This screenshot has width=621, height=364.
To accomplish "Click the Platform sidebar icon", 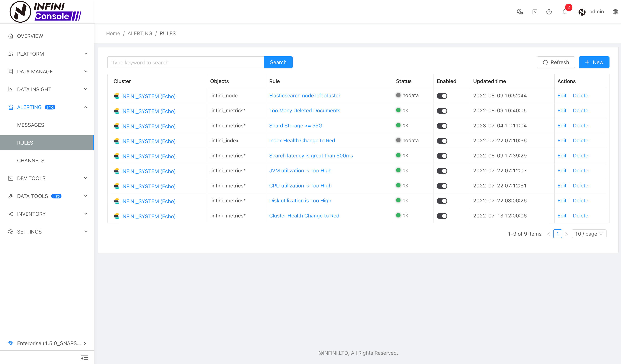I will pos(11,54).
